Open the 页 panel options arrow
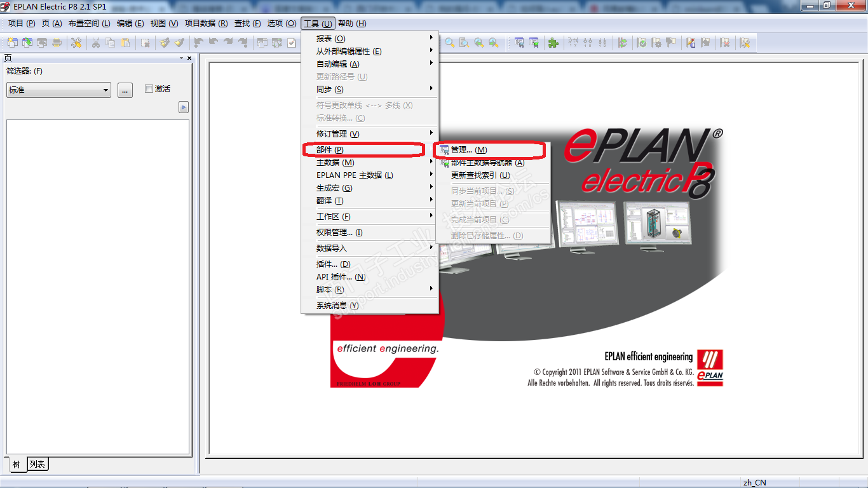The image size is (868, 488). tap(181, 58)
